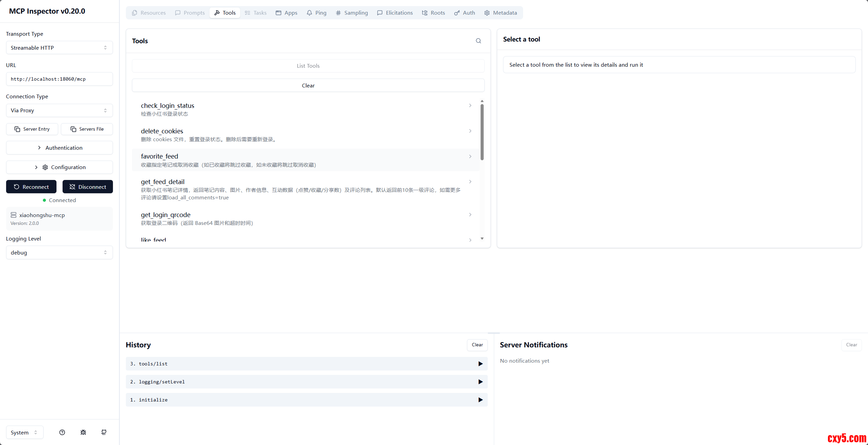Click the URL input field
Screen dimensions: 868x445
(x=60, y=79)
